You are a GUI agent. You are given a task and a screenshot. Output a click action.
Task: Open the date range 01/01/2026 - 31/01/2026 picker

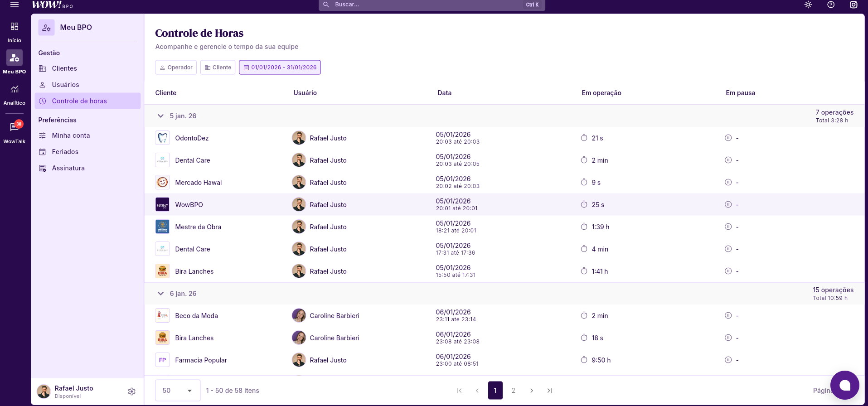pyautogui.click(x=280, y=68)
